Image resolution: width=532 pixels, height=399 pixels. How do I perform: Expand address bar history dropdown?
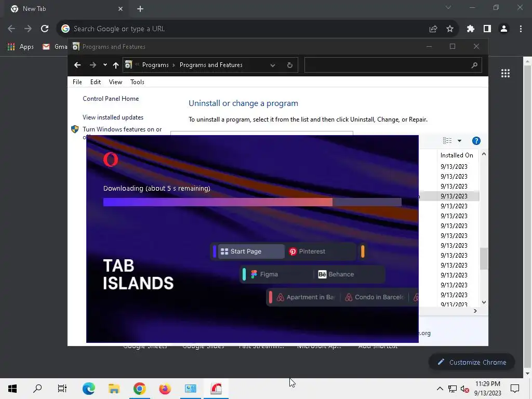[272, 65]
